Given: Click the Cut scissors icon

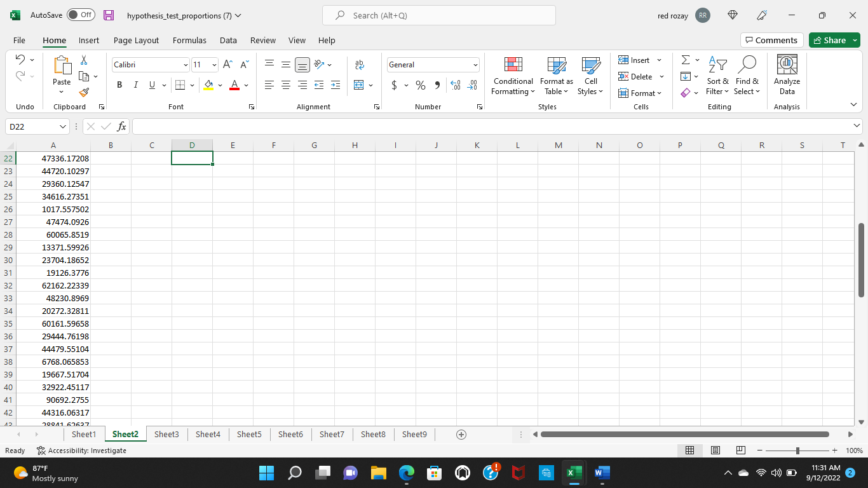Looking at the screenshot, I should click(84, 60).
